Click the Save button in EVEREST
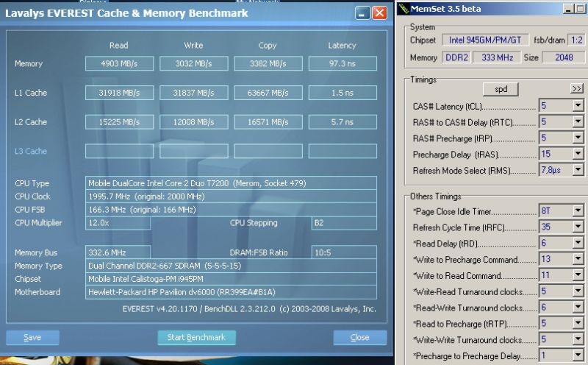 click(32, 337)
